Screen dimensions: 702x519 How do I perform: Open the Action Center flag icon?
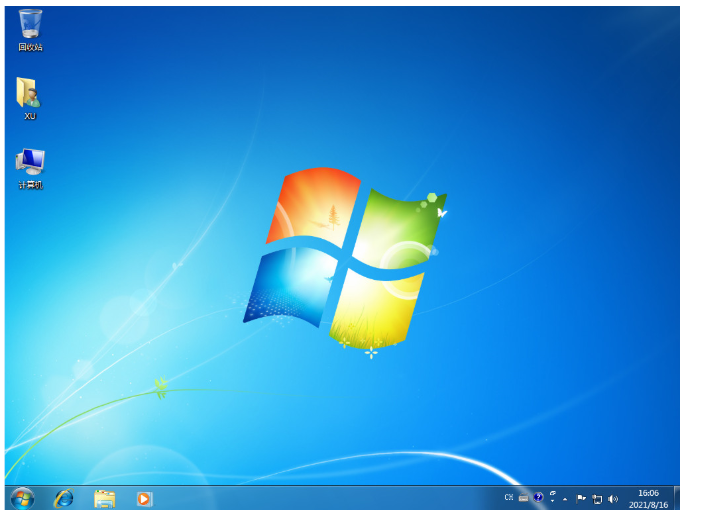(581, 497)
